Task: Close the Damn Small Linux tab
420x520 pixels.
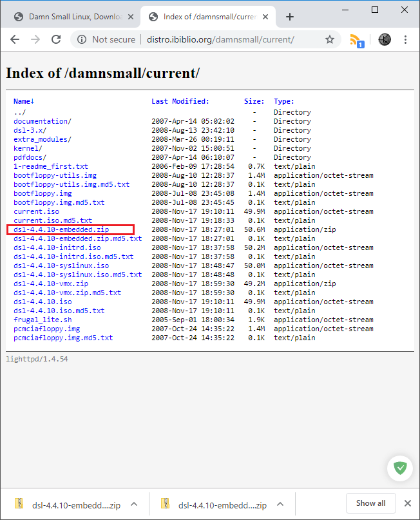Action: [131, 17]
